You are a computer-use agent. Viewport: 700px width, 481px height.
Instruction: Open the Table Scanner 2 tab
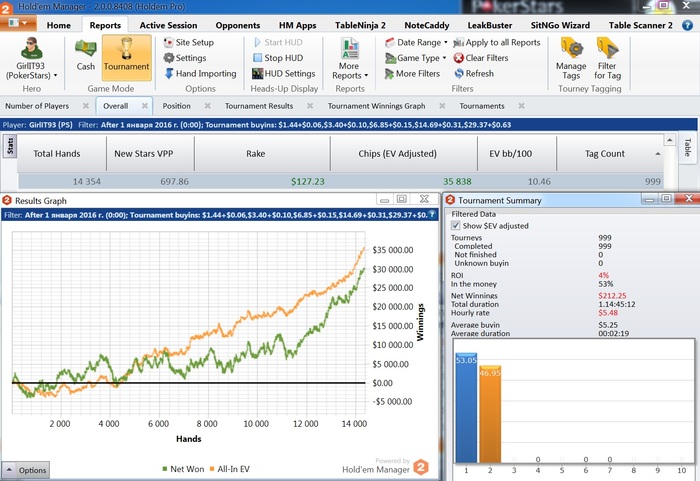(x=641, y=25)
